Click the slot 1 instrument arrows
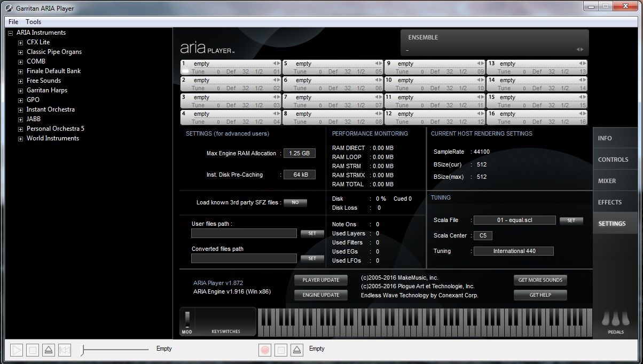Image resolution: width=643 pixels, height=364 pixels. (x=276, y=64)
